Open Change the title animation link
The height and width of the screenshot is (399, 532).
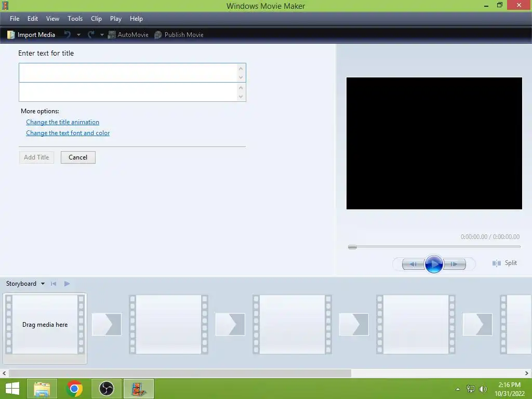tap(62, 122)
